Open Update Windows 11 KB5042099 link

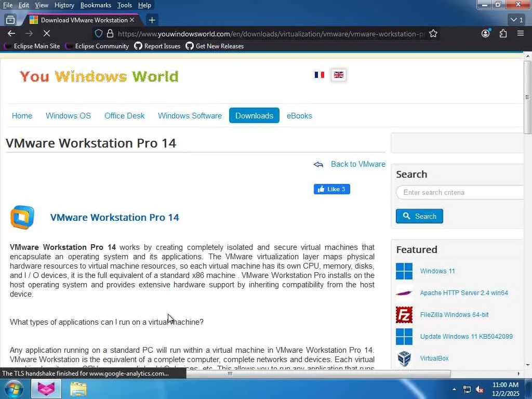466,337
